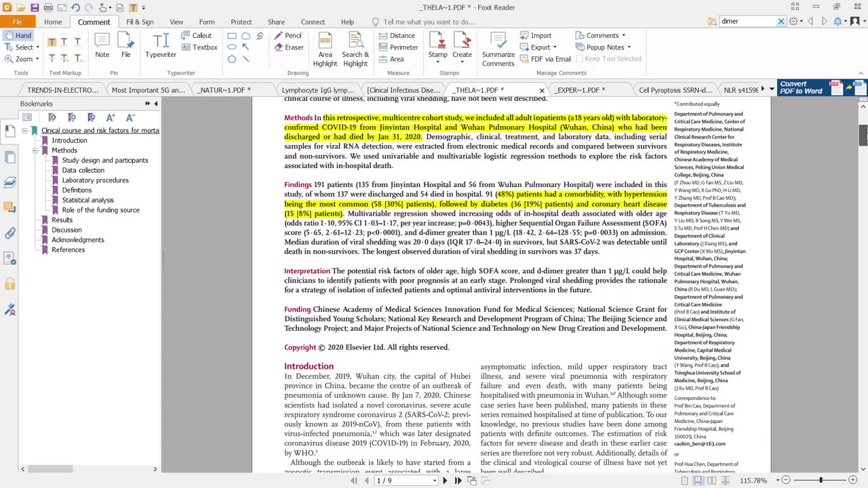Choose the Polyline drawing tool

pyautogui.click(x=260, y=35)
